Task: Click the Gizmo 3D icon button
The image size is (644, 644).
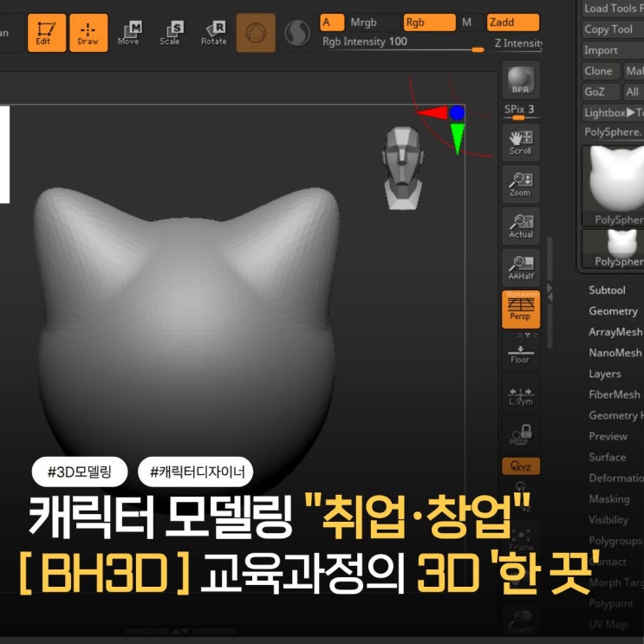Action: [x=256, y=33]
